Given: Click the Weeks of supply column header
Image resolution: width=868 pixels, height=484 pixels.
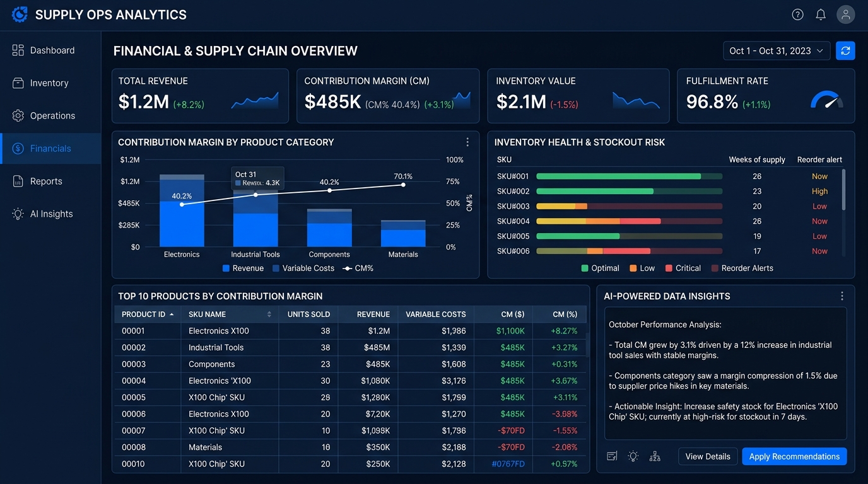Looking at the screenshot, I should click(x=757, y=160).
